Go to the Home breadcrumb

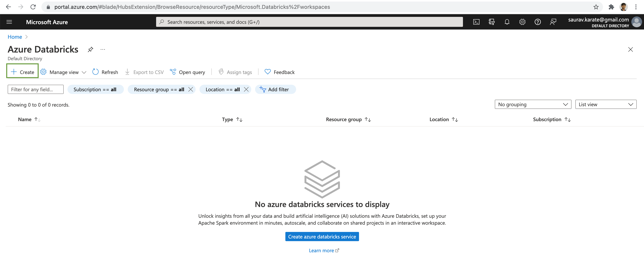pos(15,37)
